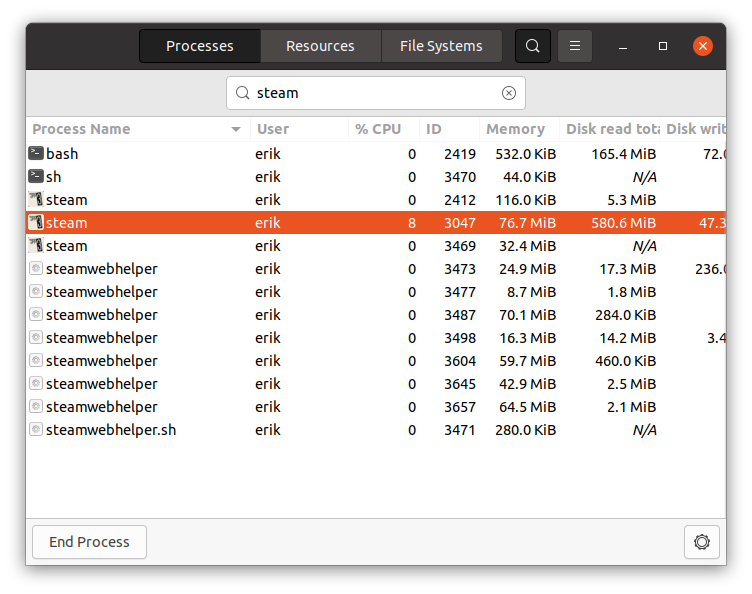This screenshot has width=752, height=594.
Task: Select steamwebhelper with ID 3487
Action: 102,315
